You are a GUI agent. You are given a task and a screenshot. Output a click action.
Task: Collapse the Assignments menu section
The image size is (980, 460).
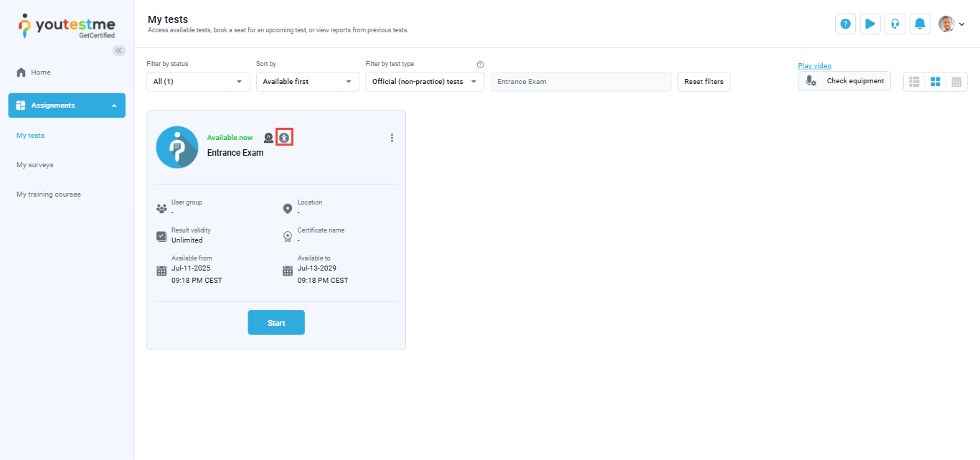point(67,105)
